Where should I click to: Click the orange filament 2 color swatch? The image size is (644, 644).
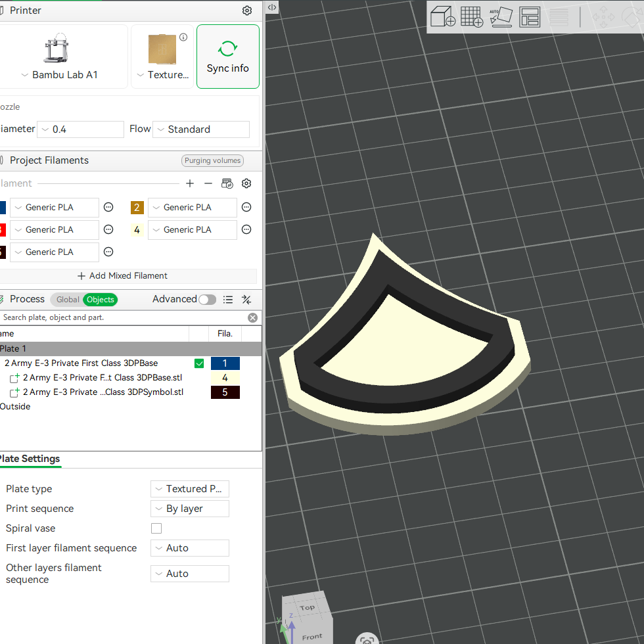[137, 208]
